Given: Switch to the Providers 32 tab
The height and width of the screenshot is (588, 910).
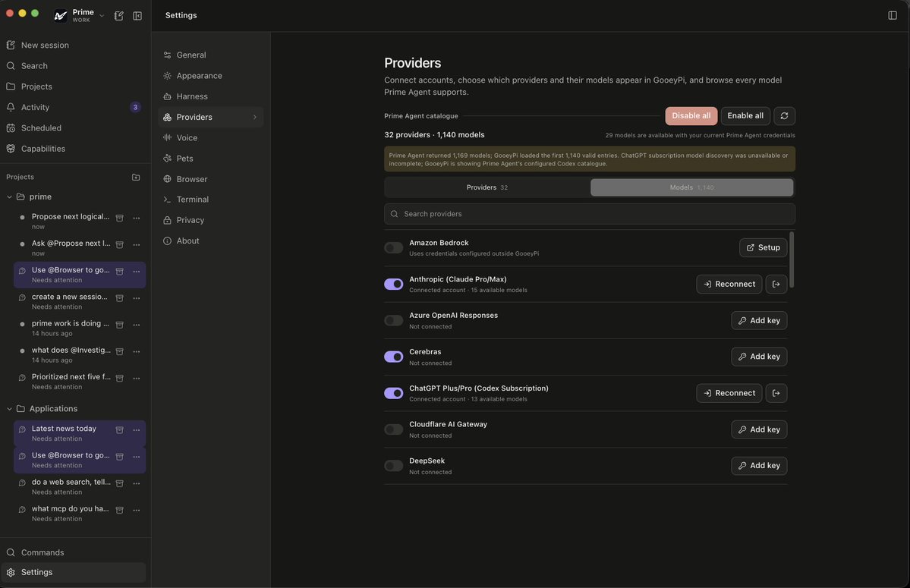Looking at the screenshot, I should click(487, 187).
